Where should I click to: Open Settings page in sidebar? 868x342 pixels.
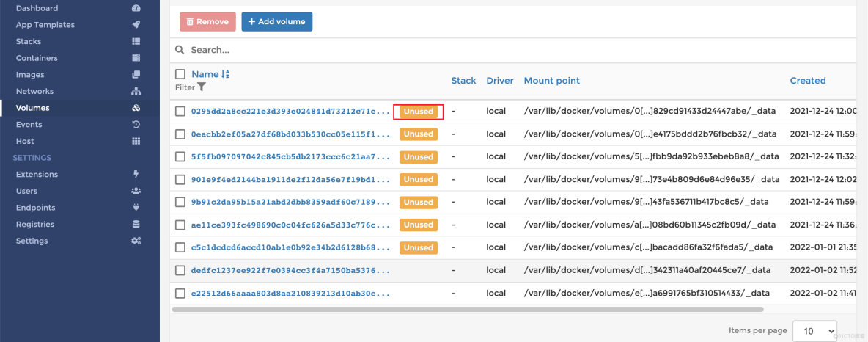[x=32, y=241]
